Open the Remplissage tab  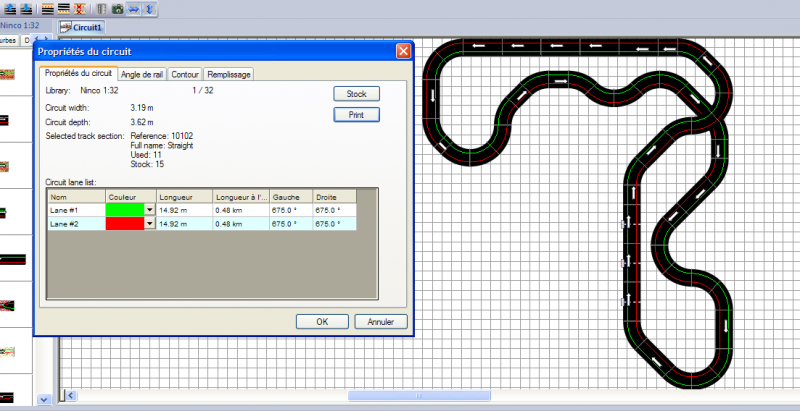click(229, 74)
